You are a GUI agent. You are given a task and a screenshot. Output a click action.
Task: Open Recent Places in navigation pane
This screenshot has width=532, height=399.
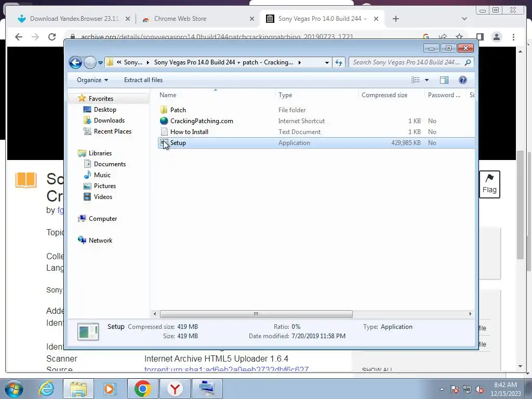pyautogui.click(x=112, y=131)
